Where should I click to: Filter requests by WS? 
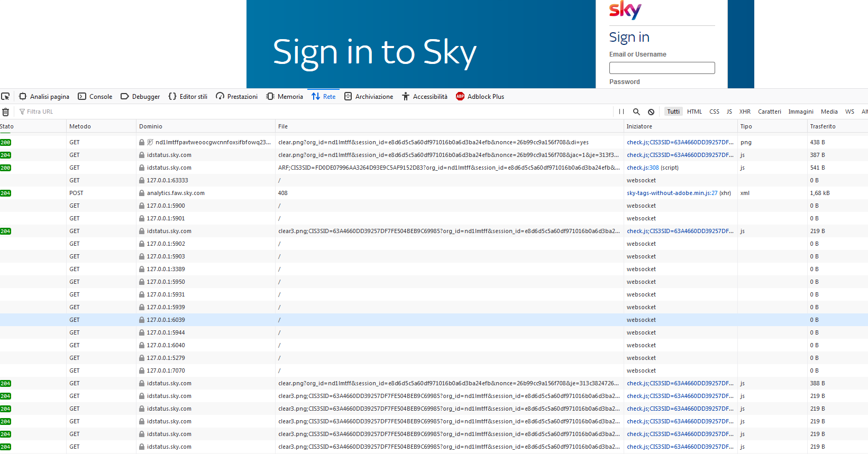coord(849,112)
